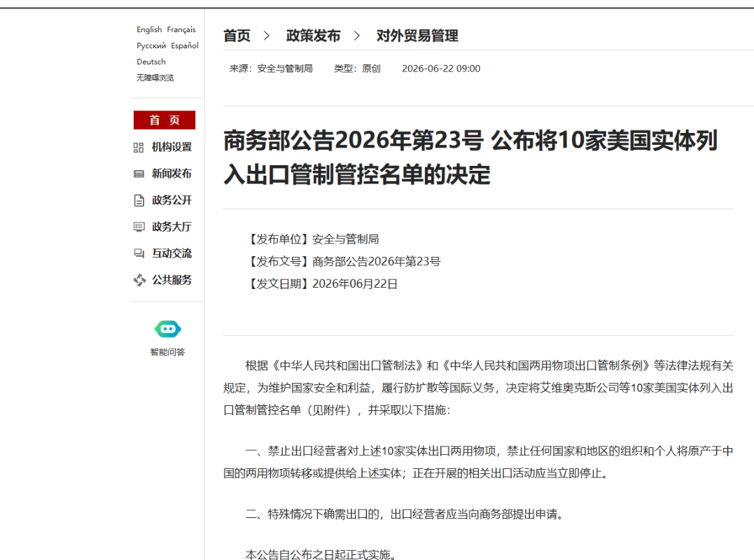The height and width of the screenshot is (560, 754).
Task: Click the chevron after 政策发布 breadcrumb
Action: coord(356,36)
